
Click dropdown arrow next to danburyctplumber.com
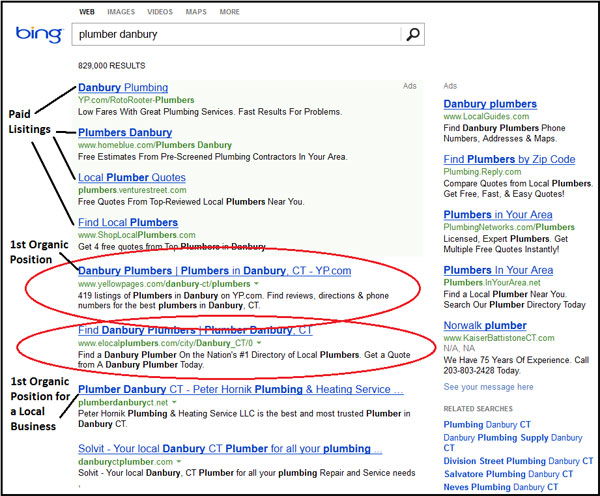178,462
